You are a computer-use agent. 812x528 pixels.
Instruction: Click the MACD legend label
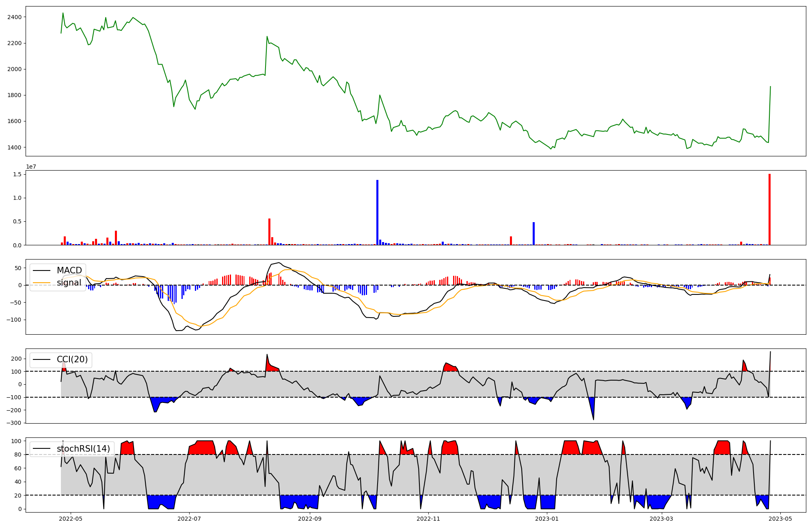point(69,270)
